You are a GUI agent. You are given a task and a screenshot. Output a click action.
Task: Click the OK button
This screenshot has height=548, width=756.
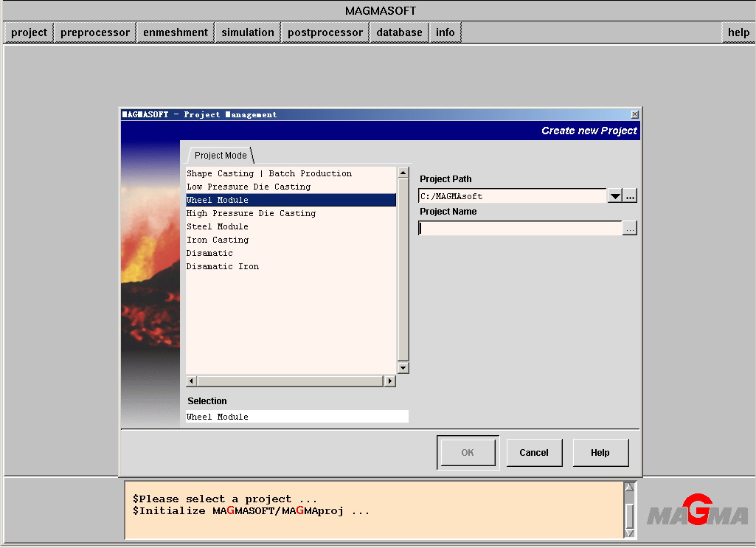(468, 453)
